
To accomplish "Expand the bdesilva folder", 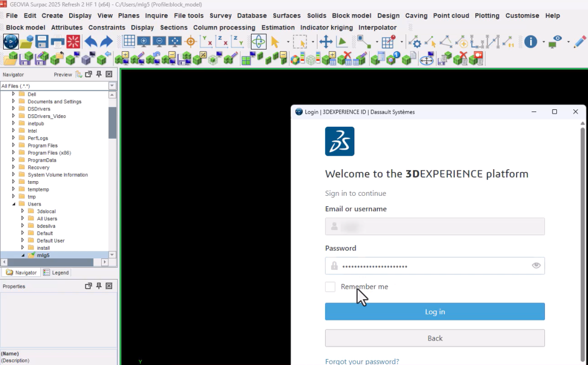I will click(22, 226).
